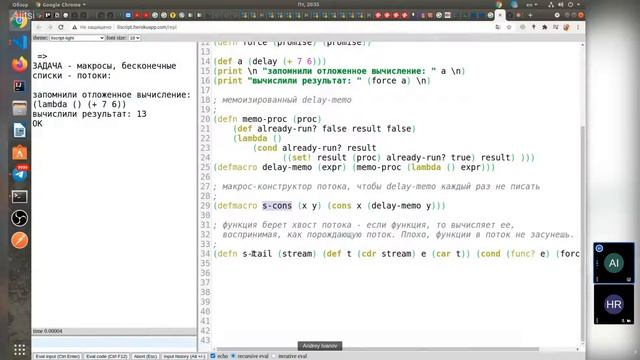Open the font size dropdown
This screenshot has height=360, width=640.
[x=134, y=38]
